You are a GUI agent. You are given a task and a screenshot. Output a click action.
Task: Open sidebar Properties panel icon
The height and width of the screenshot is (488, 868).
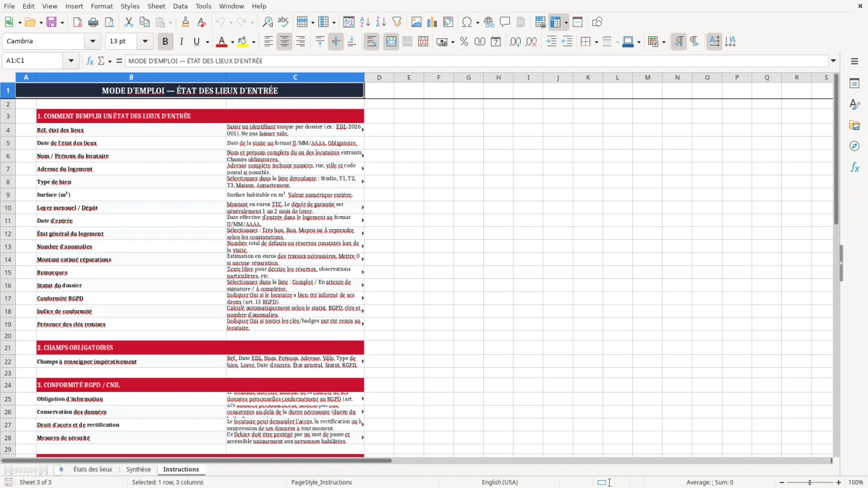(854, 84)
